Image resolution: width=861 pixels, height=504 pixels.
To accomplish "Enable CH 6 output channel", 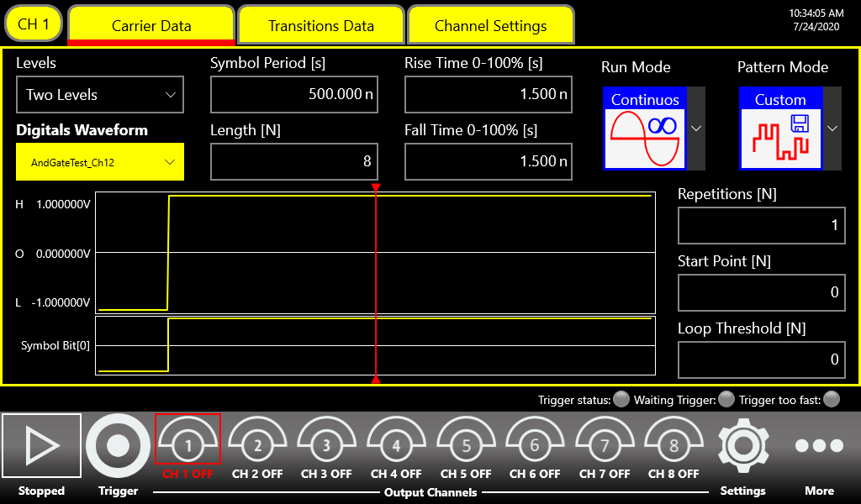I will [535, 442].
